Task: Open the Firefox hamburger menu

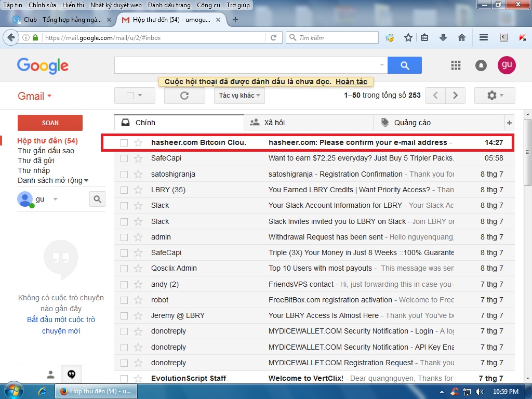Action: point(484,37)
